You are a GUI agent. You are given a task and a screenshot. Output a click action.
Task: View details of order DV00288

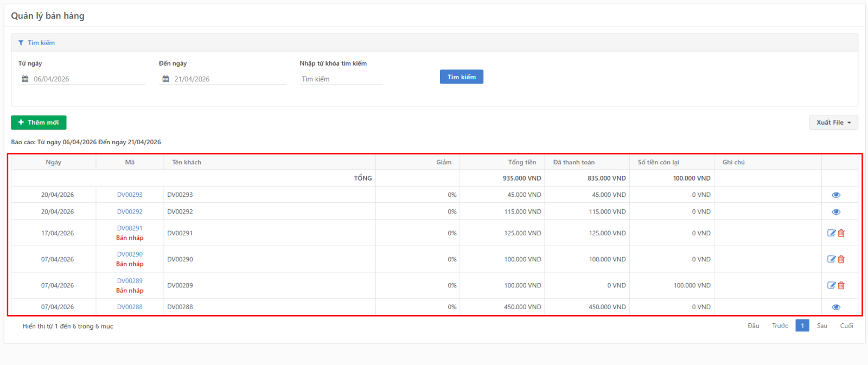tap(835, 307)
